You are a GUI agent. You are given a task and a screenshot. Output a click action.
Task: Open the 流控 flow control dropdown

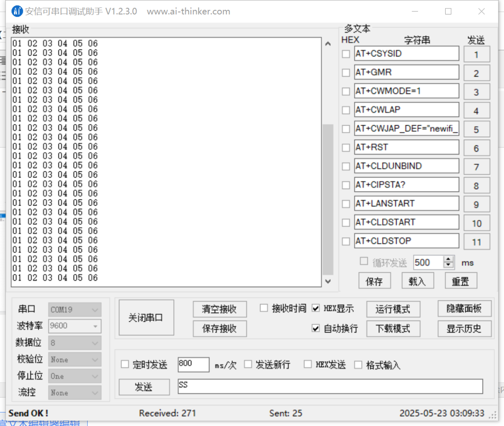point(75,392)
